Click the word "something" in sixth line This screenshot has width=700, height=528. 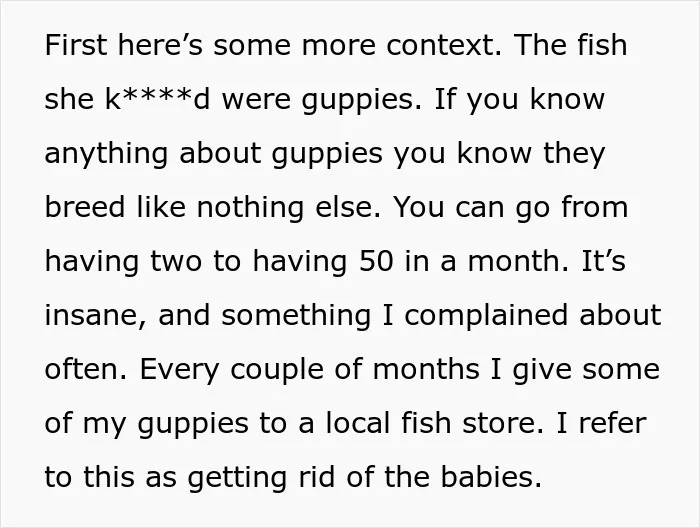tap(296, 316)
